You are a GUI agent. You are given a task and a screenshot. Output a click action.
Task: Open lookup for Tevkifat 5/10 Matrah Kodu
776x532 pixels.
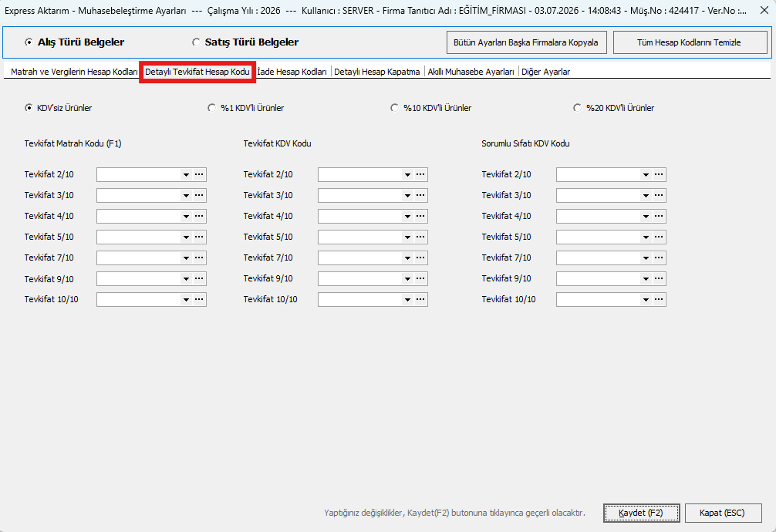point(199,237)
